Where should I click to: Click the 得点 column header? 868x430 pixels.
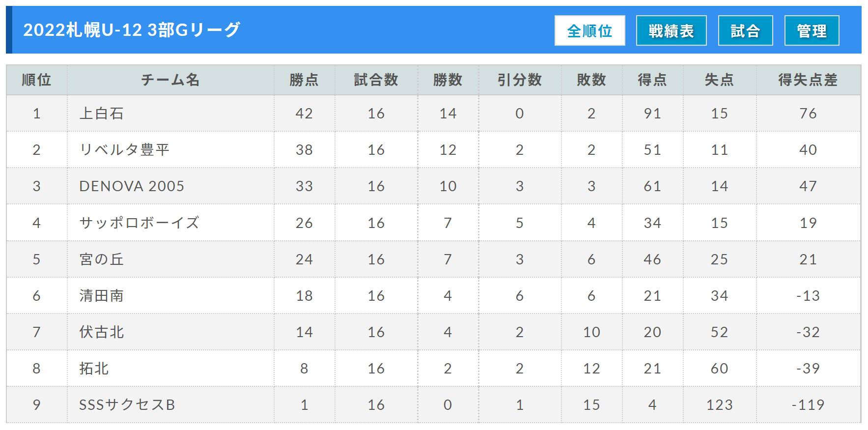652,80
